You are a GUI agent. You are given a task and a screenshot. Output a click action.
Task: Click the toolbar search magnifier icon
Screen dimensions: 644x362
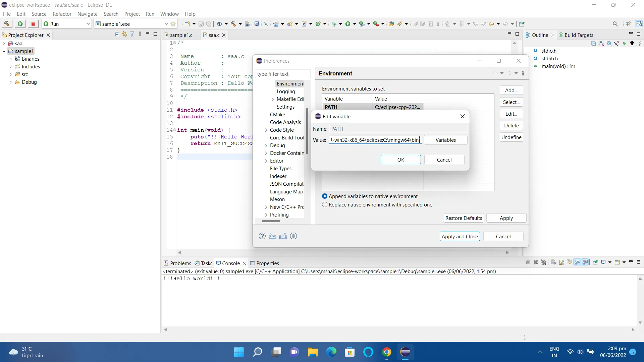coord(615,24)
